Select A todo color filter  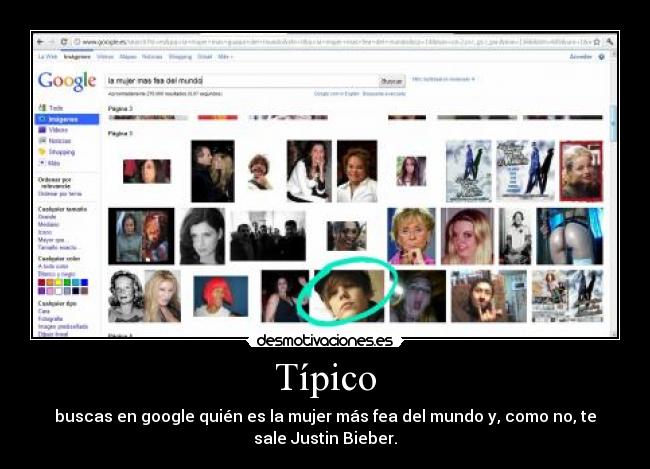point(53,266)
